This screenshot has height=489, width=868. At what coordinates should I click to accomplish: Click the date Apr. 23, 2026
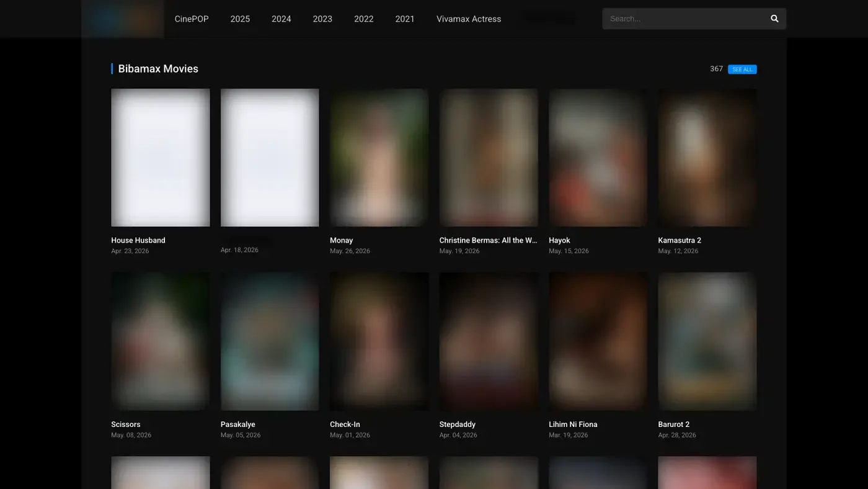pyautogui.click(x=130, y=251)
